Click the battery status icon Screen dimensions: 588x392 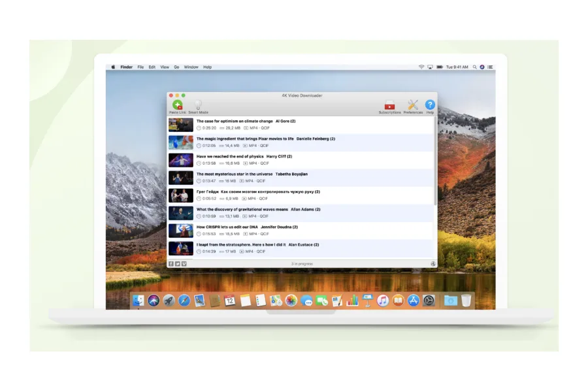click(x=440, y=67)
